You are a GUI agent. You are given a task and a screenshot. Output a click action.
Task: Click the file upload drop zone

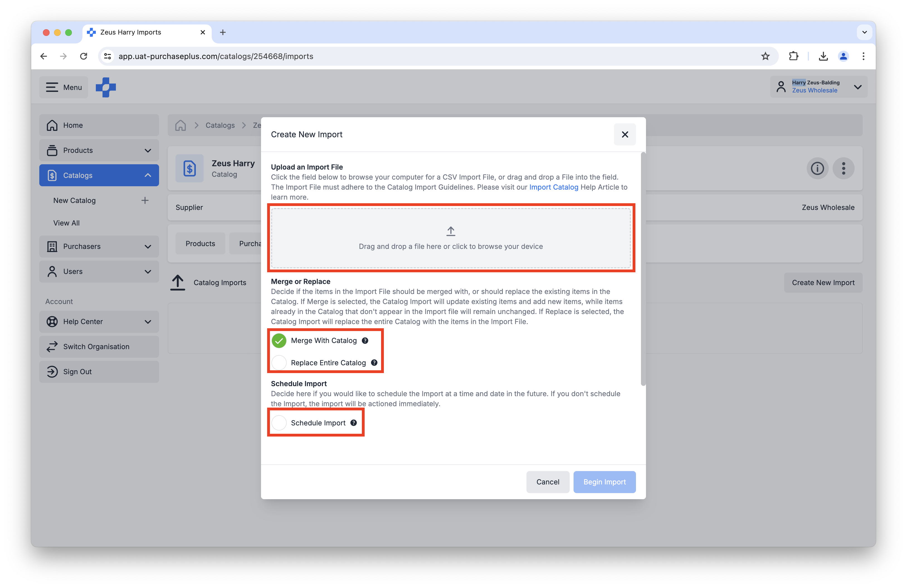click(450, 238)
